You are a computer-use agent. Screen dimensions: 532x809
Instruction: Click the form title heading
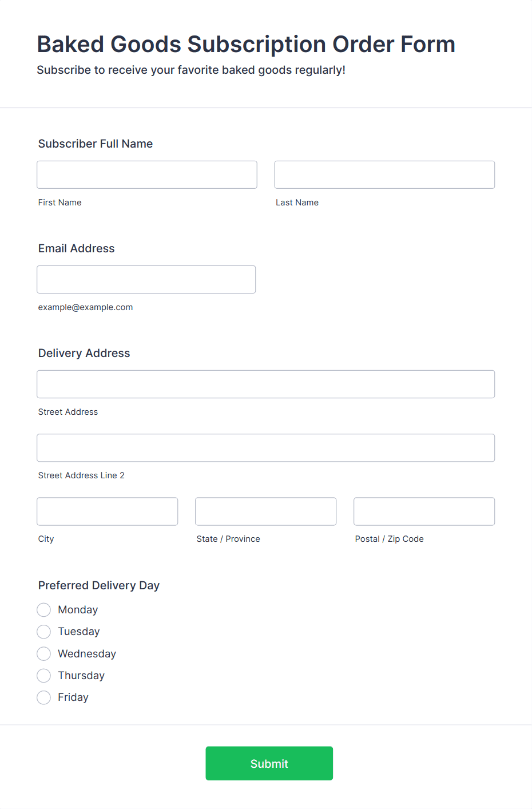(246, 44)
